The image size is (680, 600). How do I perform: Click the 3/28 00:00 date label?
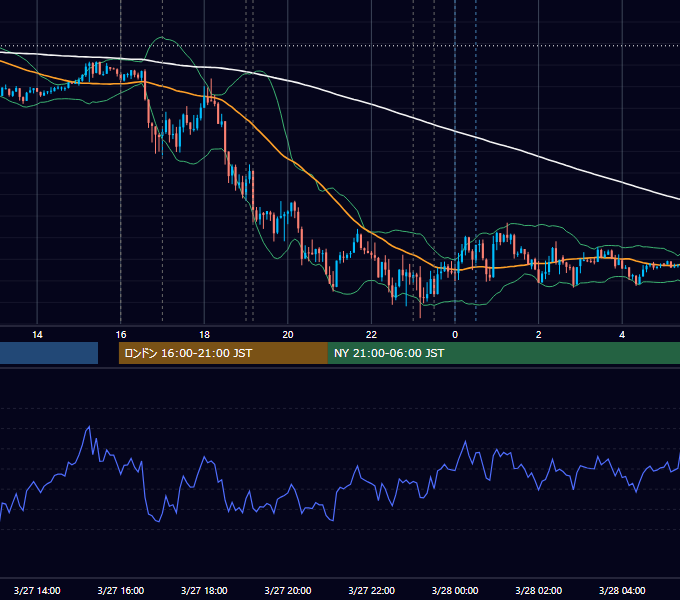[455, 590]
